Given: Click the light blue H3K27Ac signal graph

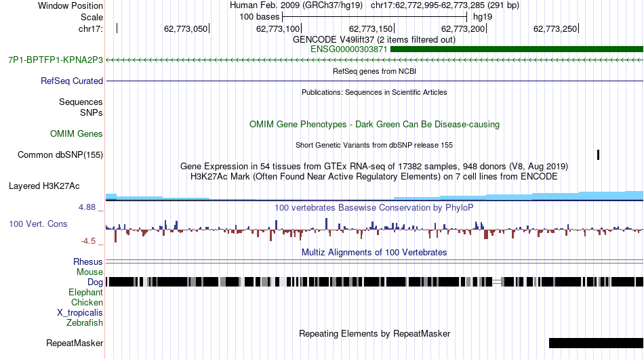Looking at the screenshot, I should 375,196.
